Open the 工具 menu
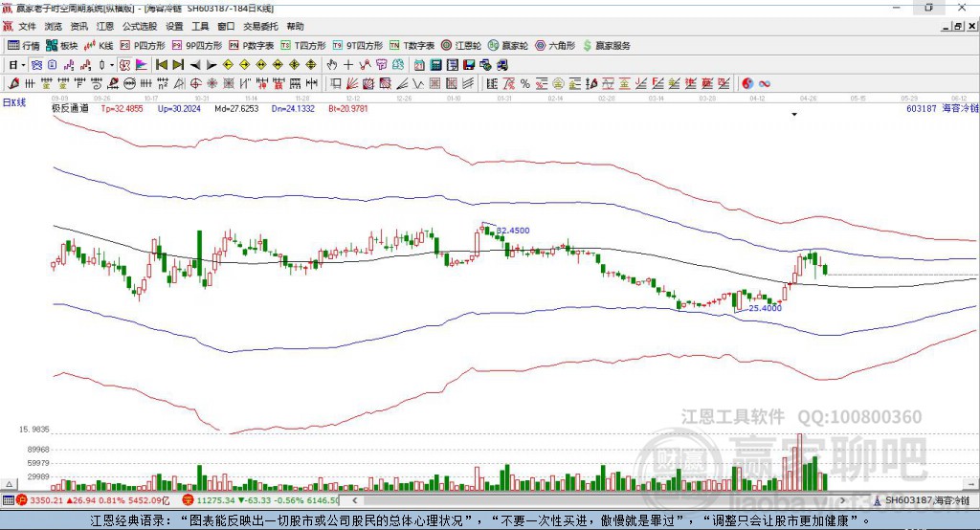 [x=200, y=26]
